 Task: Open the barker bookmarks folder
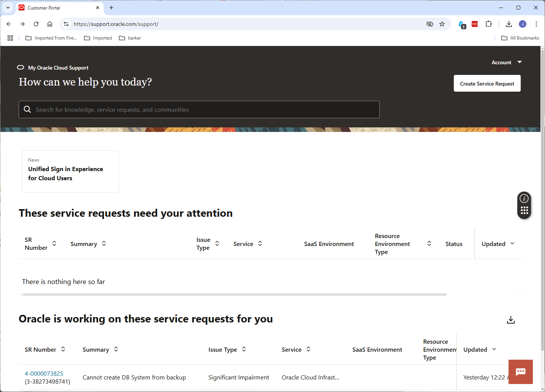pos(130,38)
